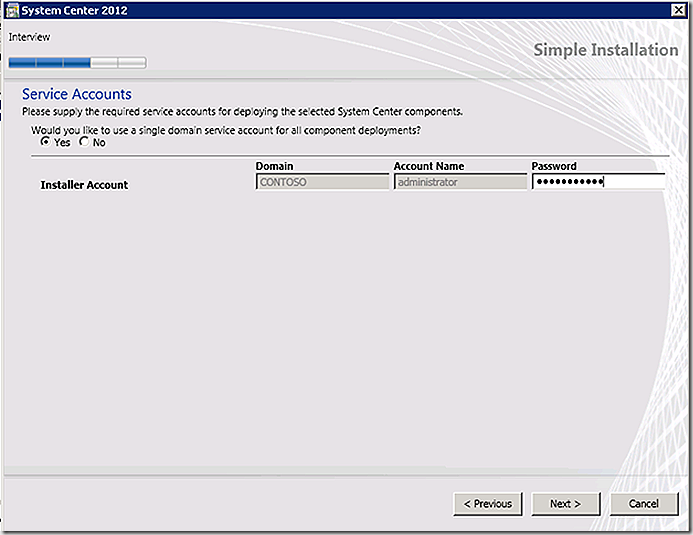The height and width of the screenshot is (535, 693).
Task: Click the Account Name field with administrator
Action: pos(460,182)
